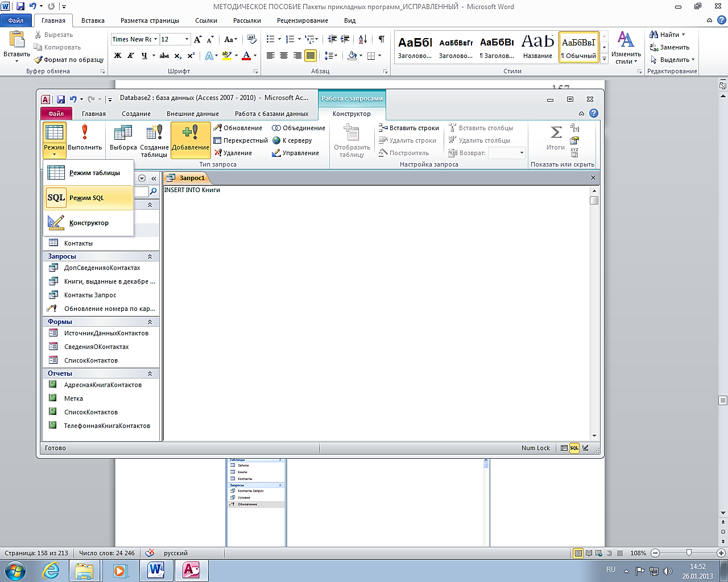
Task: Open the Word Файл tab
Action: tap(16, 20)
